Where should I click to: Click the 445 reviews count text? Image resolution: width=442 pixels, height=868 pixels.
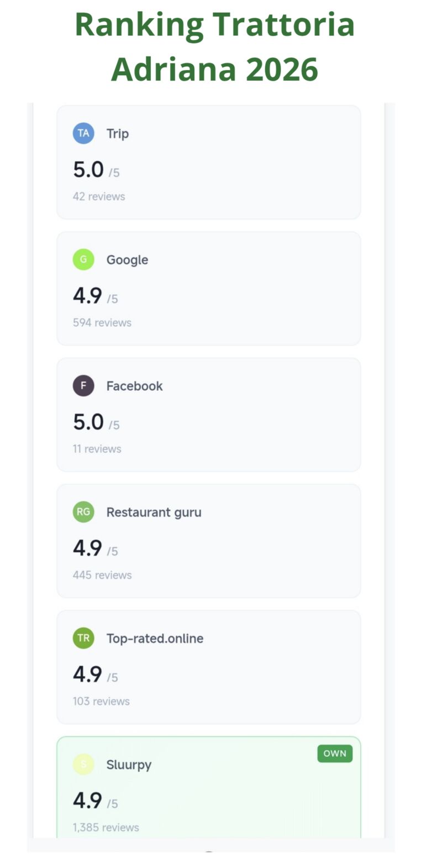pos(102,575)
